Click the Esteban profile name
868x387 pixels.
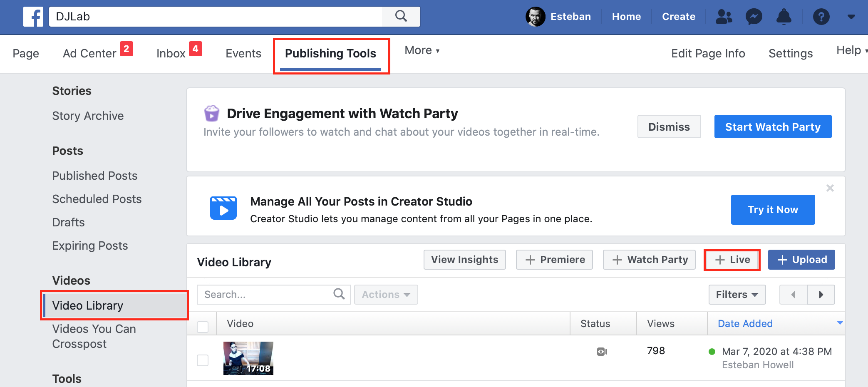click(570, 17)
